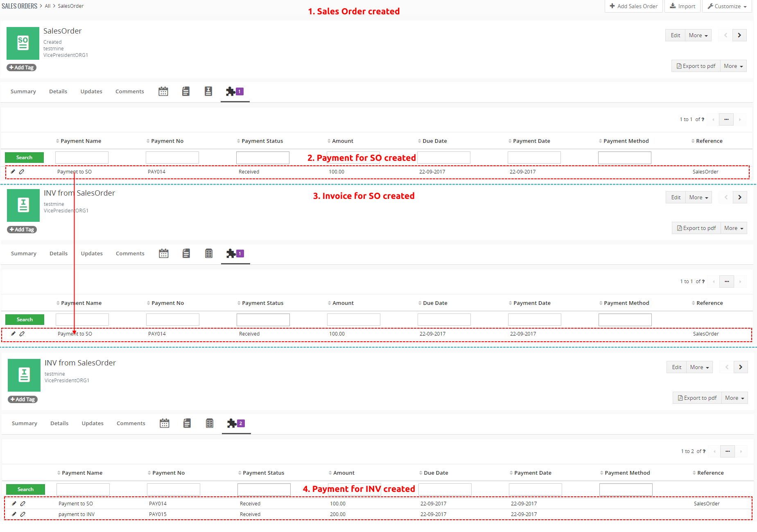Expand More dropdown beside top Export to pdf

point(733,66)
